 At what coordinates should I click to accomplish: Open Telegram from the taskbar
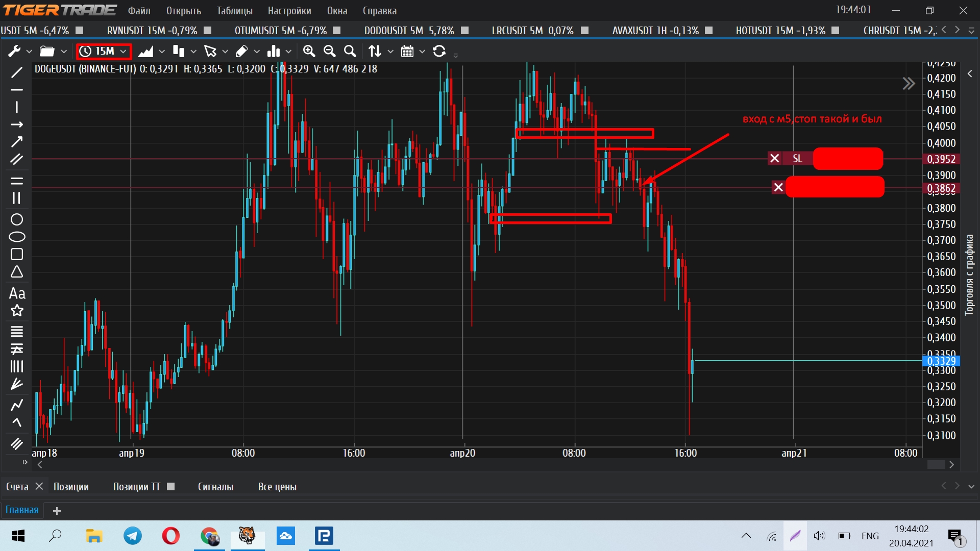tap(133, 536)
